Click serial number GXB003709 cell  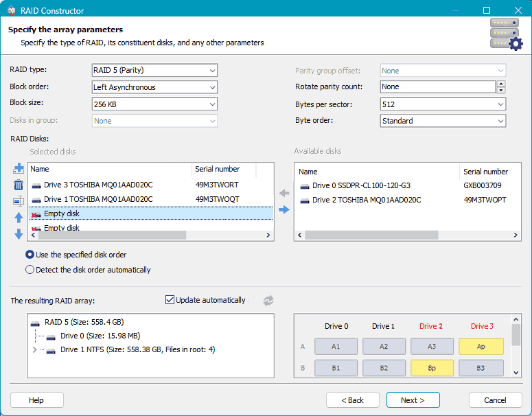point(482,185)
